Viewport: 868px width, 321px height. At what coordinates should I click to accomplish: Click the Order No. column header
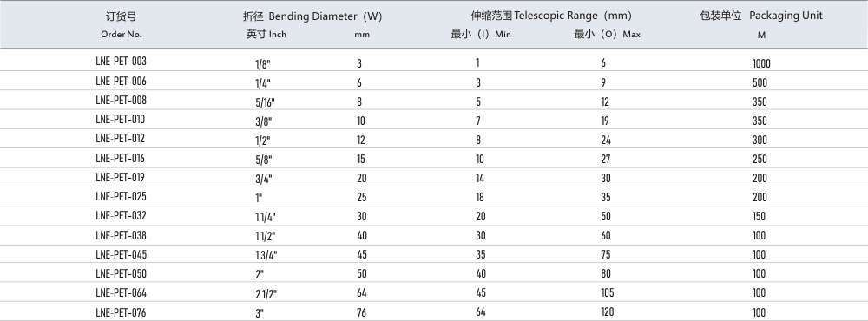pyautogui.click(x=122, y=35)
